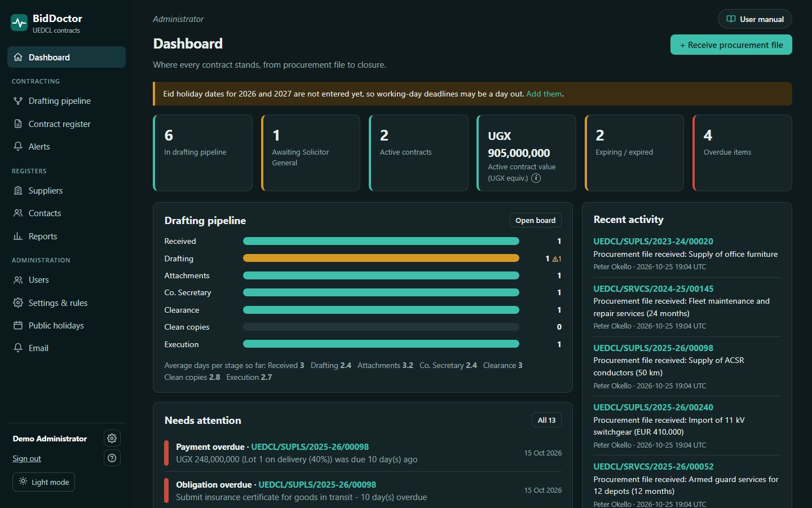The image size is (812, 508).
Task: Click Open board in Drafting pipeline
Action: [x=535, y=220]
